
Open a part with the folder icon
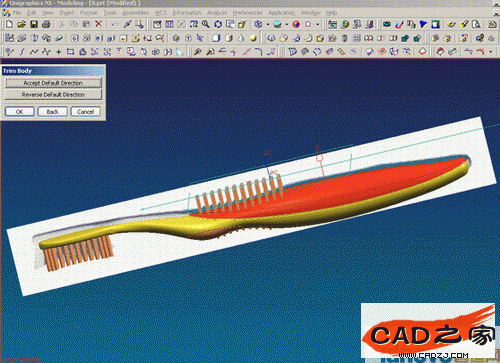(x=22, y=24)
